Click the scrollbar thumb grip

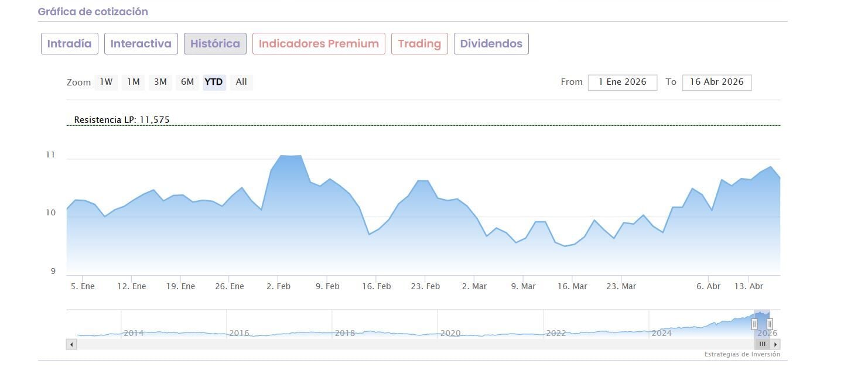(x=763, y=344)
